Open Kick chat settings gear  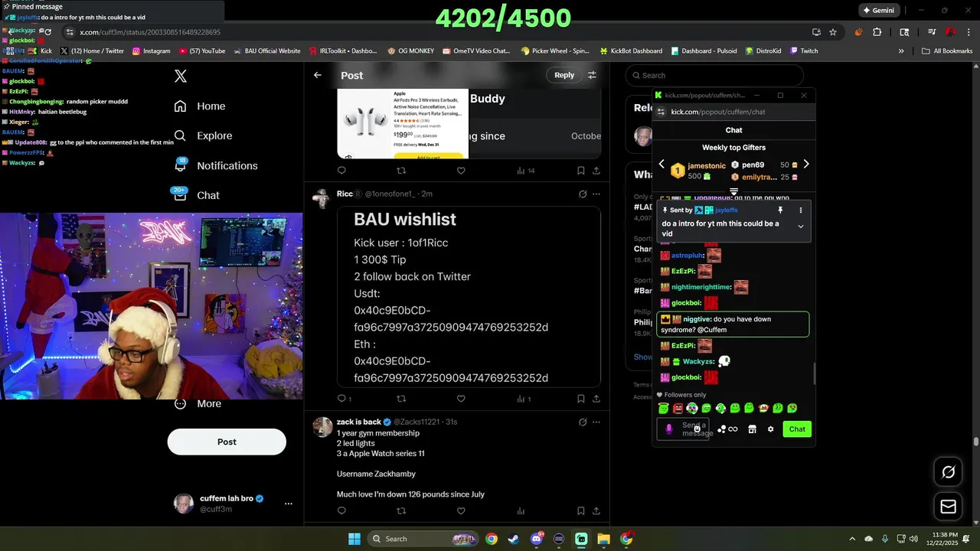point(771,429)
